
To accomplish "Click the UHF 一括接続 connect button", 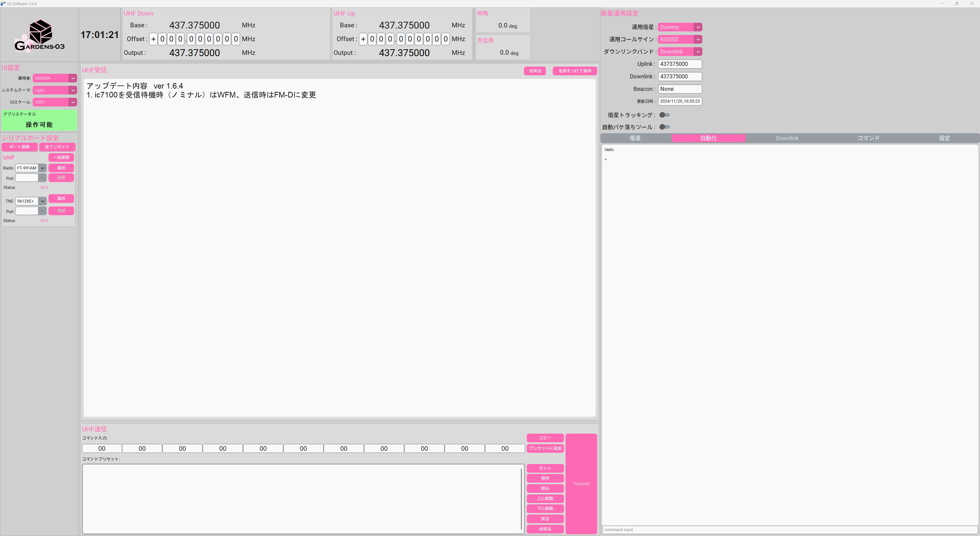I will (61, 157).
